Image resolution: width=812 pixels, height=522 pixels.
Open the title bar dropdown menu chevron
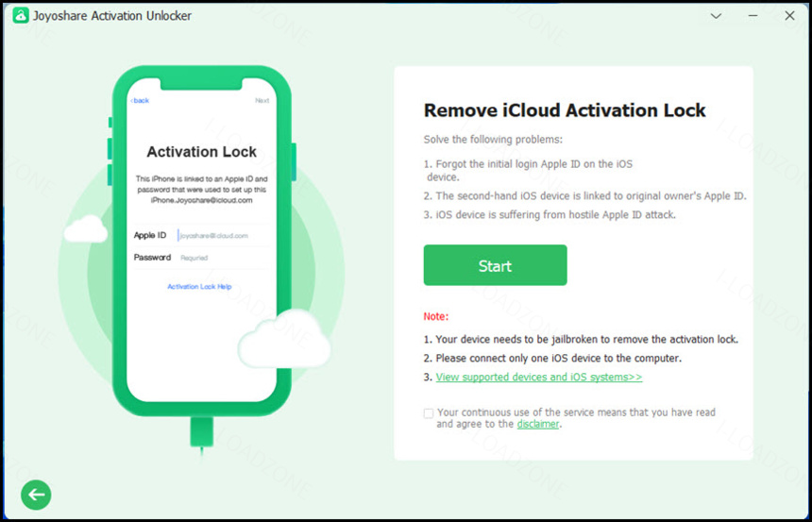(x=716, y=16)
